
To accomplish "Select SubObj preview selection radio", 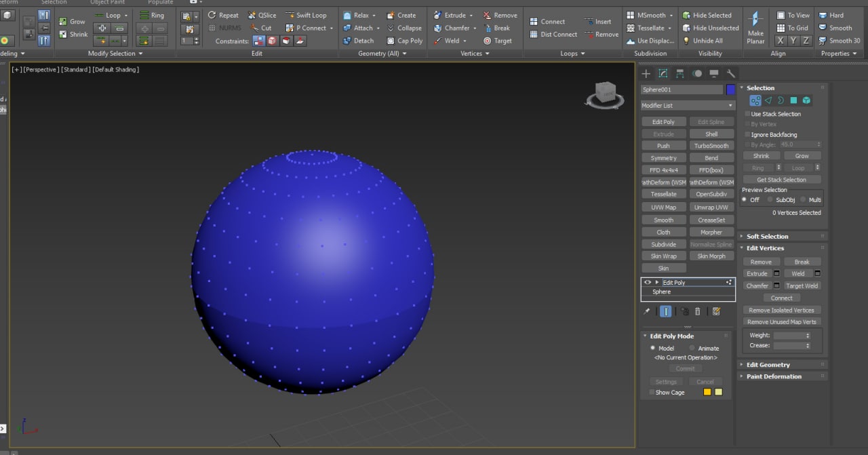I will point(770,199).
